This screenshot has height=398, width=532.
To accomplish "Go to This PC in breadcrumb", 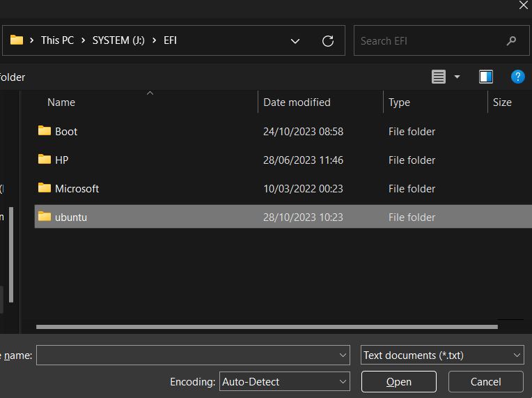I will pyautogui.click(x=57, y=40).
